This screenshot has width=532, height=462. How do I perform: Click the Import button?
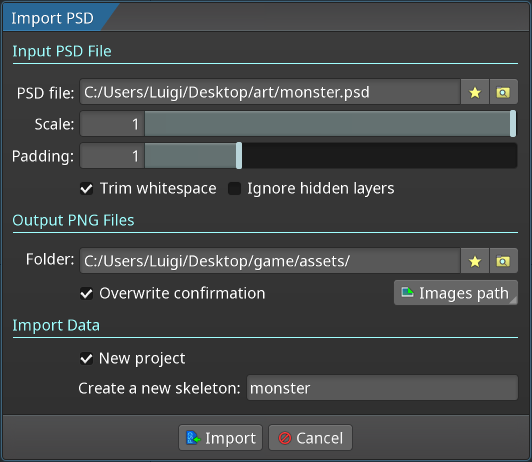[221, 438]
